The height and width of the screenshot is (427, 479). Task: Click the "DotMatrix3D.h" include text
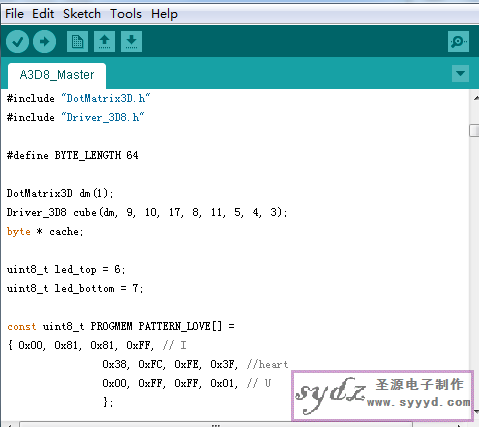tap(106, 98)
